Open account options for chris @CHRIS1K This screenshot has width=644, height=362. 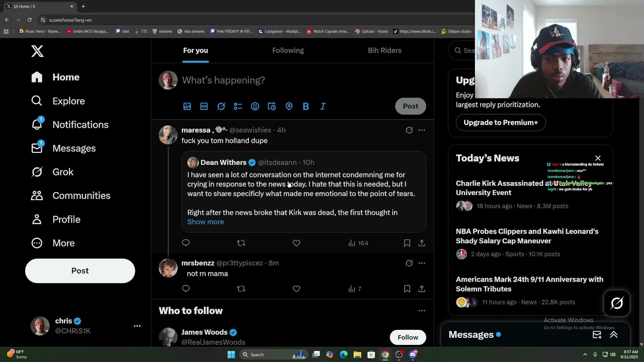[137, 326]
